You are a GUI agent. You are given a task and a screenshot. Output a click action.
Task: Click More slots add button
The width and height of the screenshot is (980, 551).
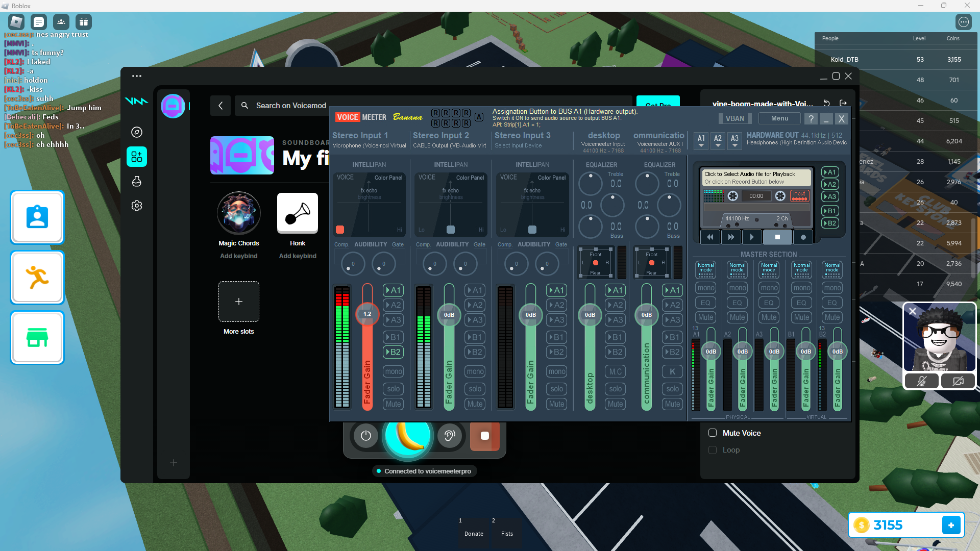pos(239,302)
